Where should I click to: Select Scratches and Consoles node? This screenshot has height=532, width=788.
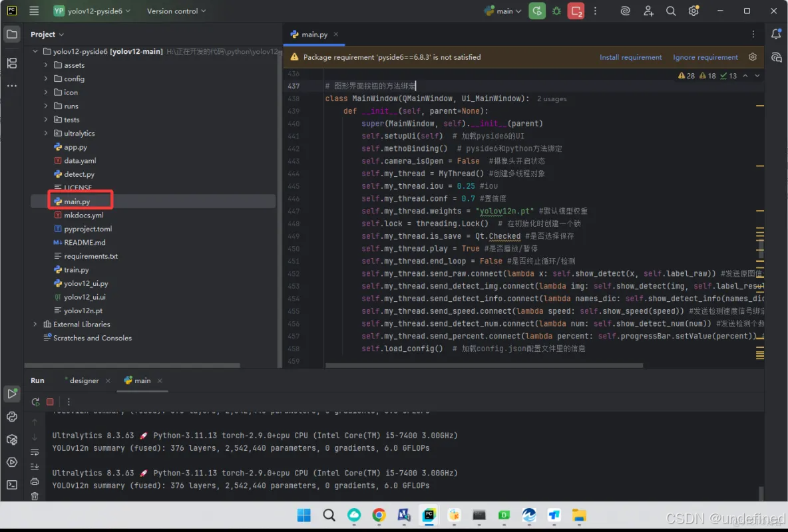pos(92,338)
